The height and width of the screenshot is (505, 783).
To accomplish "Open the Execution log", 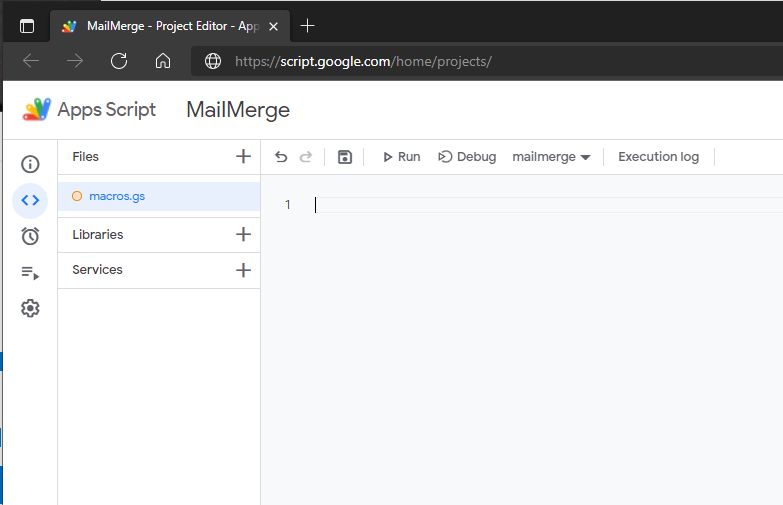I will 658,157.
